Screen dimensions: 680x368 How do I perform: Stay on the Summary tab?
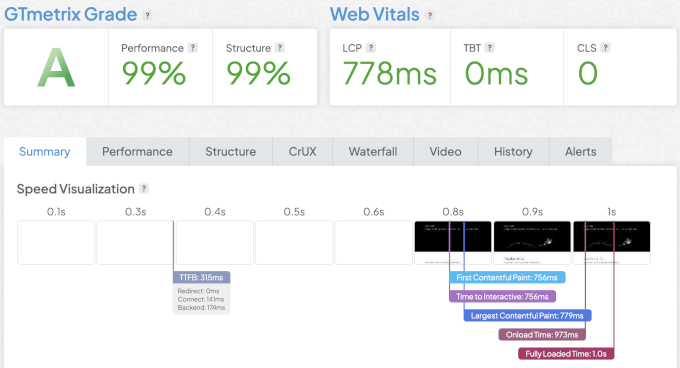45,152
